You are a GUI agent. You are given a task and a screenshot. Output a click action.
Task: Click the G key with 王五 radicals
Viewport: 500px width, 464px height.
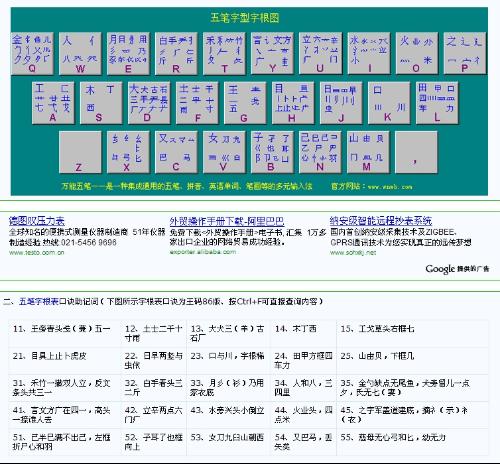click(x=245, y=103)
